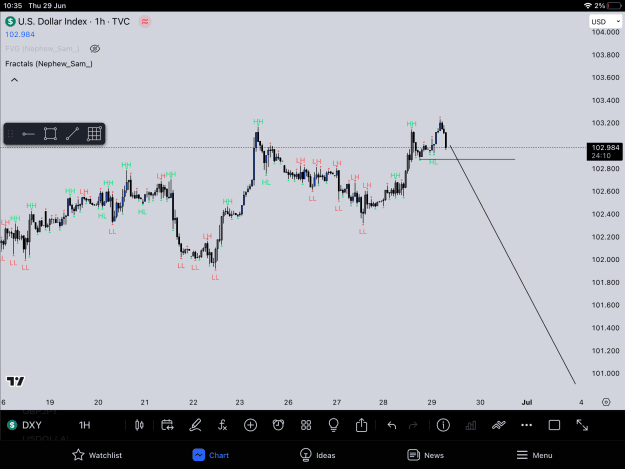Open the USD currency dropdown
The image size is (625, 469).
[605, 22]
